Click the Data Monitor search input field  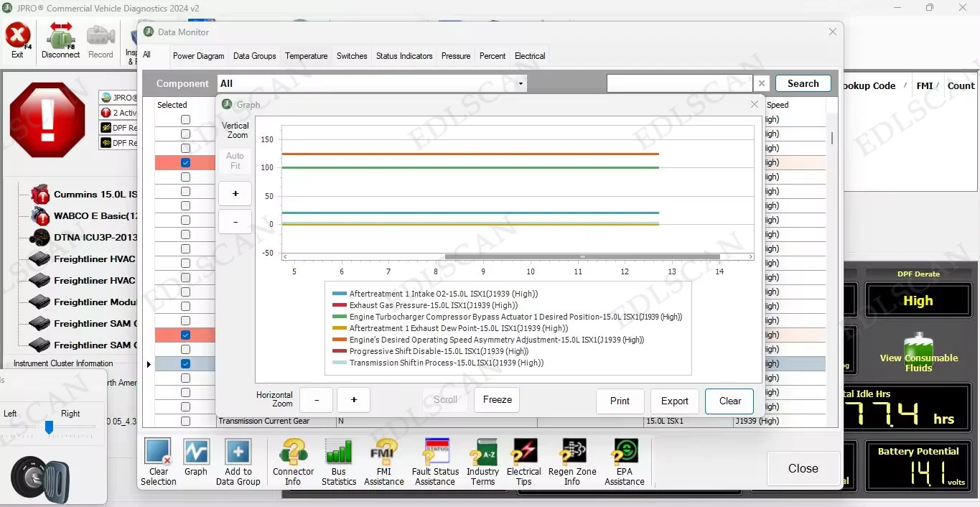click(679, 83)
